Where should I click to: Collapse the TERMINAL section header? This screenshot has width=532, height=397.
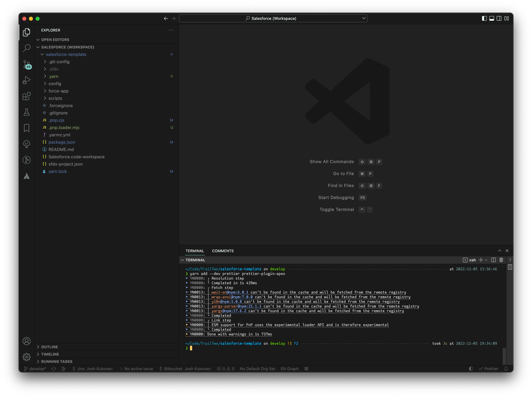pos(342,260)
